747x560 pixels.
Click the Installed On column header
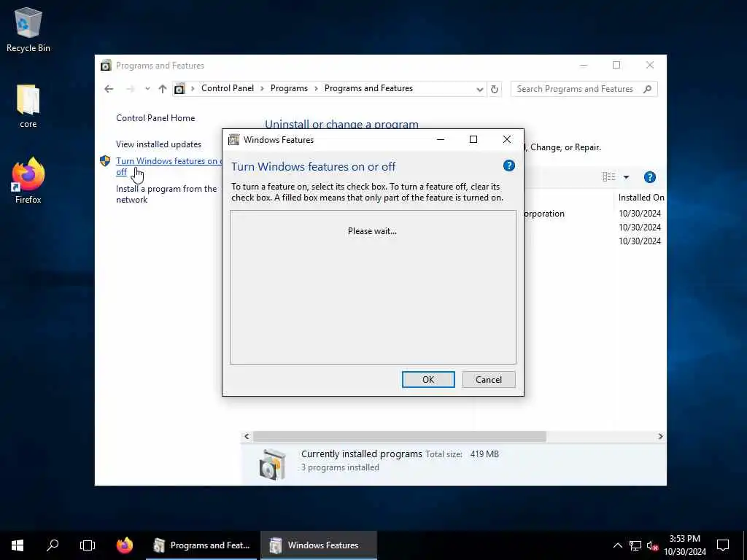tap(640, 198)
